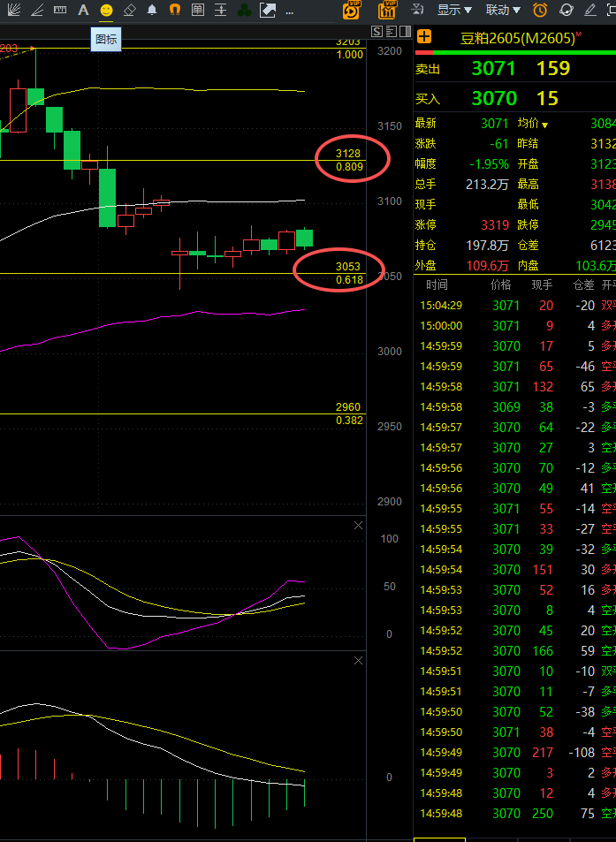
Task: Click the 单 order-ticket icon
Action: tap(198, 10)
